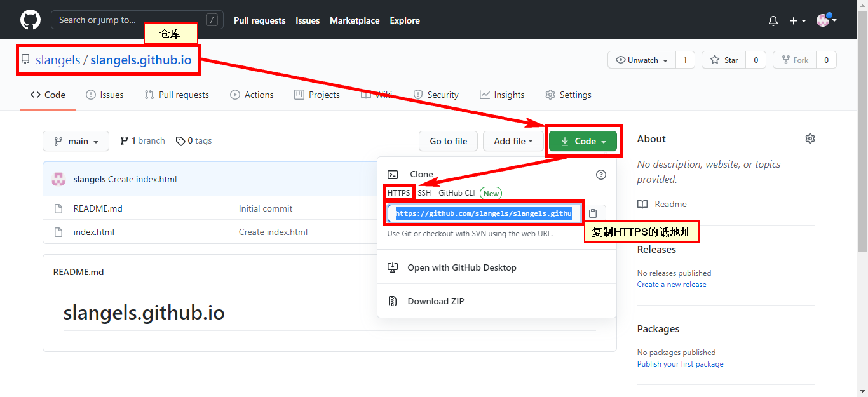The height and width of the screenshot is (397, 868).
Task: Select the GitHub CLI clone option
Action: tap(456, 193)
